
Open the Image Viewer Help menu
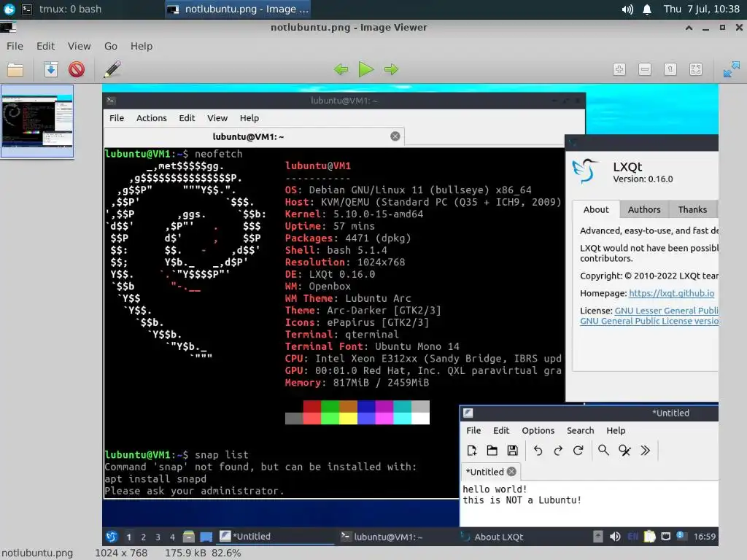click(142, 46)
